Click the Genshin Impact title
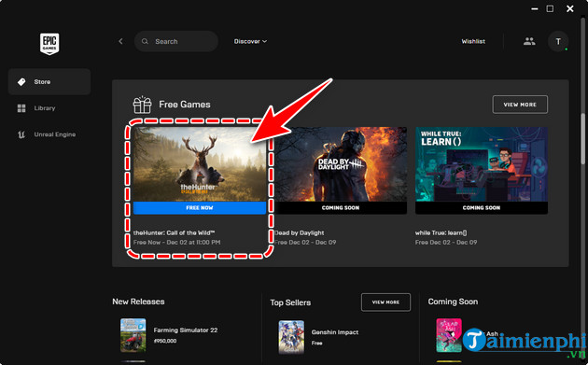 (x=335, y=332)
